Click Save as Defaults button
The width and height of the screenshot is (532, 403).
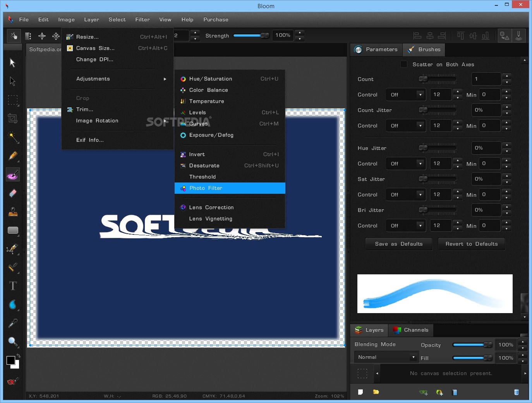click(399, 244)
